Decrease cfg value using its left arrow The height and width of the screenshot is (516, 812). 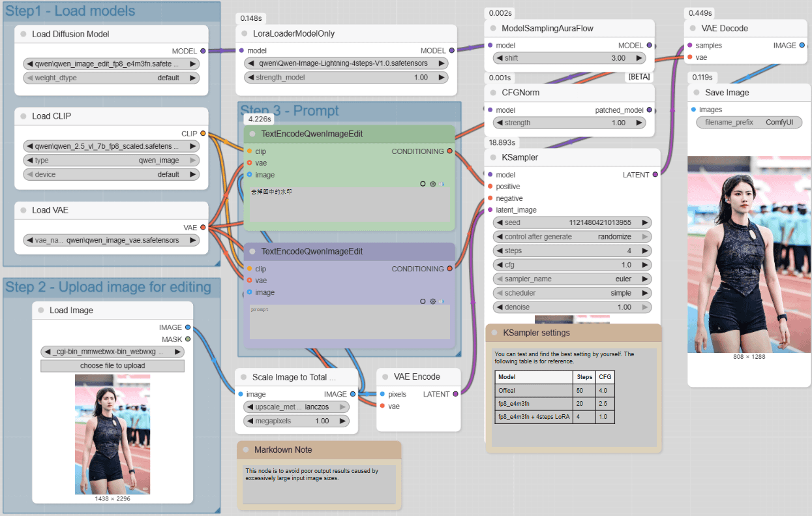coord(498,265)
